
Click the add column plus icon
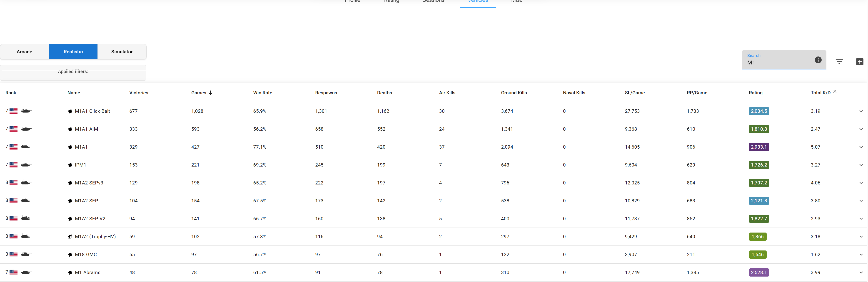click(x=860, y=61)
